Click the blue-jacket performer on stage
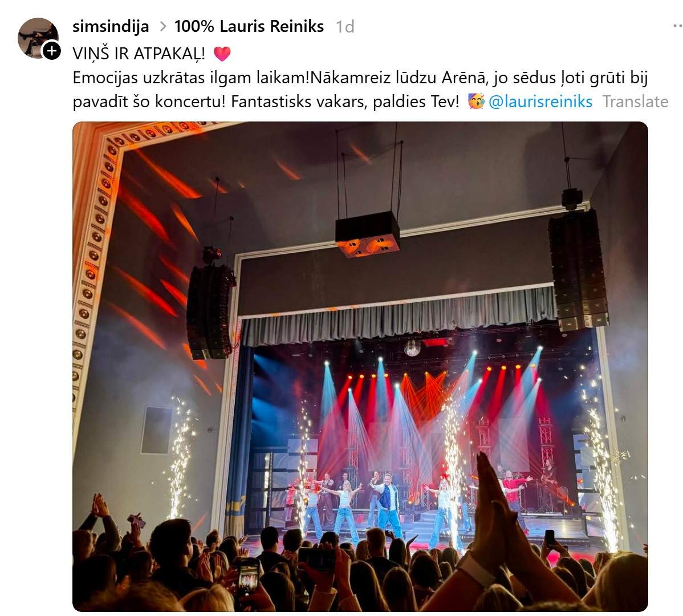The height and width of the screenshot is (616, 683). click(388, 505)
